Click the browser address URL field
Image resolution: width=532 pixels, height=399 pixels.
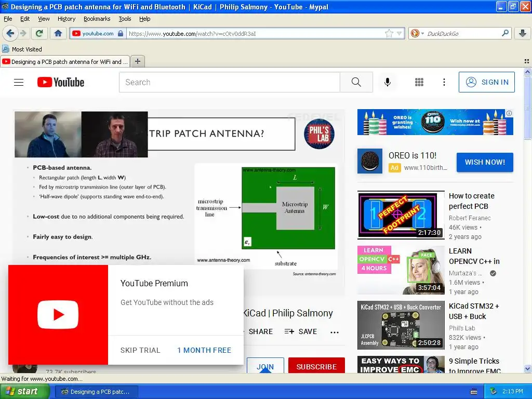[256, 33]
